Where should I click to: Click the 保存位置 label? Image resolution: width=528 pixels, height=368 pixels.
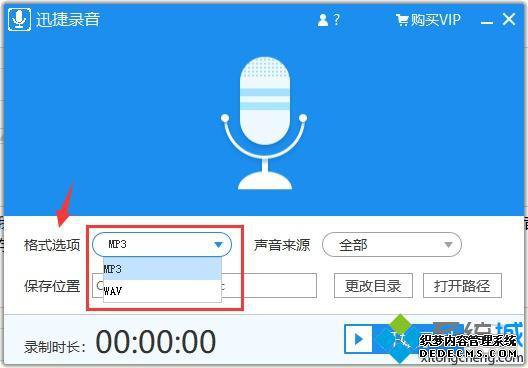pyautogui.click(x=52, y=286)
